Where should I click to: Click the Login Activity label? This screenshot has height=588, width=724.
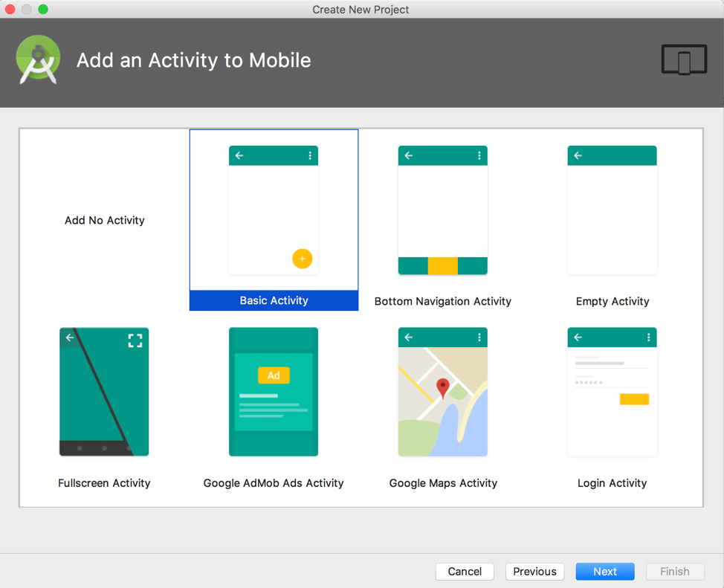pyautogui.click(x=612, y=482)
